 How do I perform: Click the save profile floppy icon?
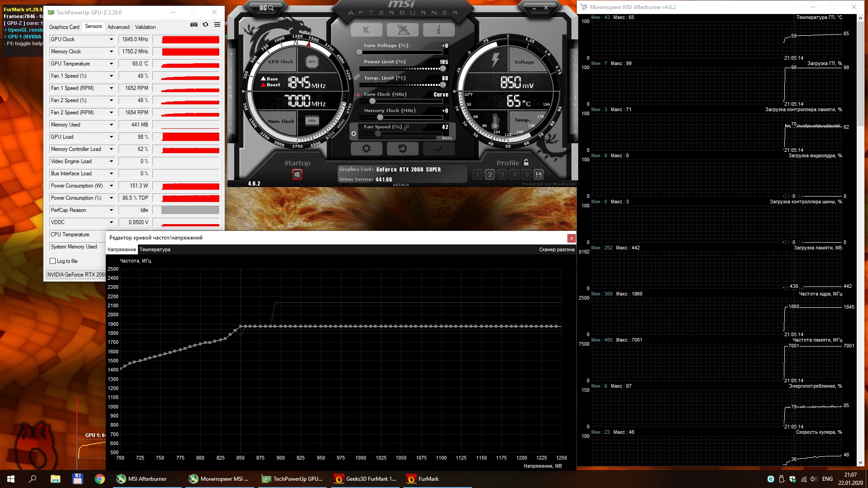point(538,174)
